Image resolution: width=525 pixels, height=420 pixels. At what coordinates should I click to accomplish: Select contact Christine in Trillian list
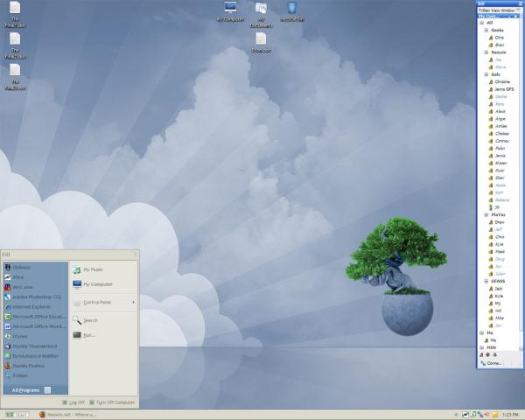[x=502, y=81]
